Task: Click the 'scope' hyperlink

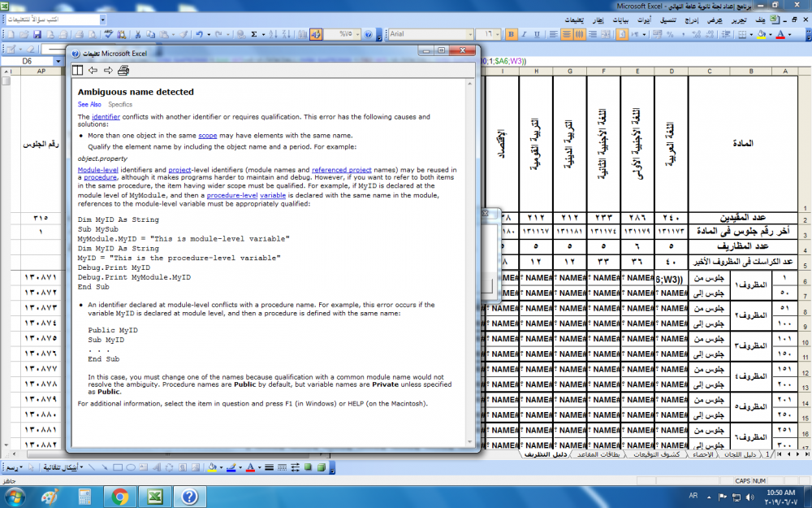Action: pyautogui.click(x=208, y=136)
